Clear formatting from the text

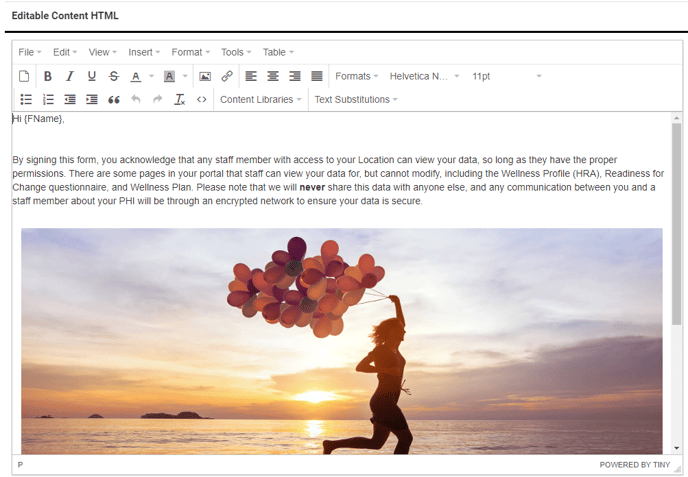click(x=179, y=100)
